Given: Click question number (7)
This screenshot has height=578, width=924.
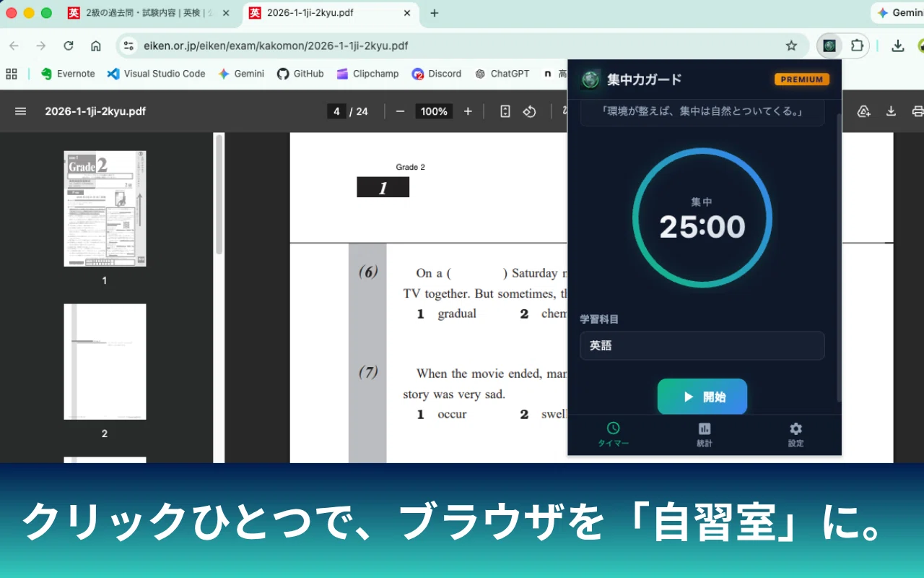Looking at the screenshot, I should click(x=368, y=373).
